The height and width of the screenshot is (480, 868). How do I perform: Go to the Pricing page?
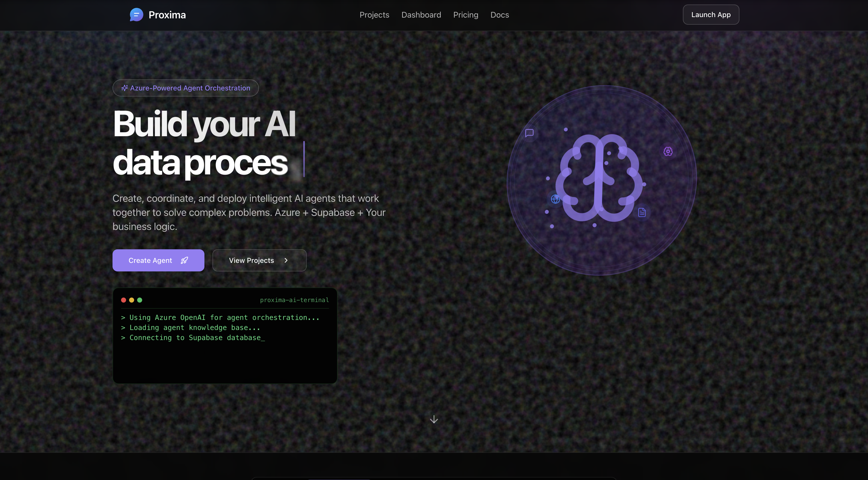465,15
